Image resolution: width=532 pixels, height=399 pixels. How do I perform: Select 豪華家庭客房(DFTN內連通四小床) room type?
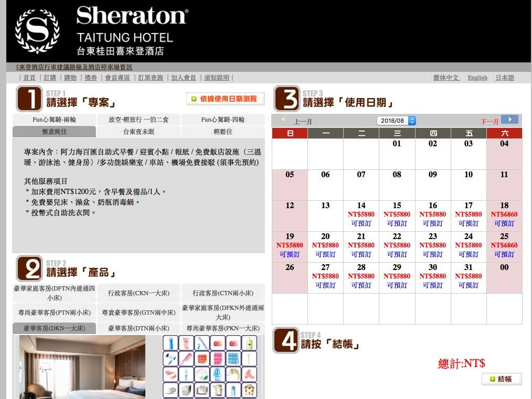[54, 293]
